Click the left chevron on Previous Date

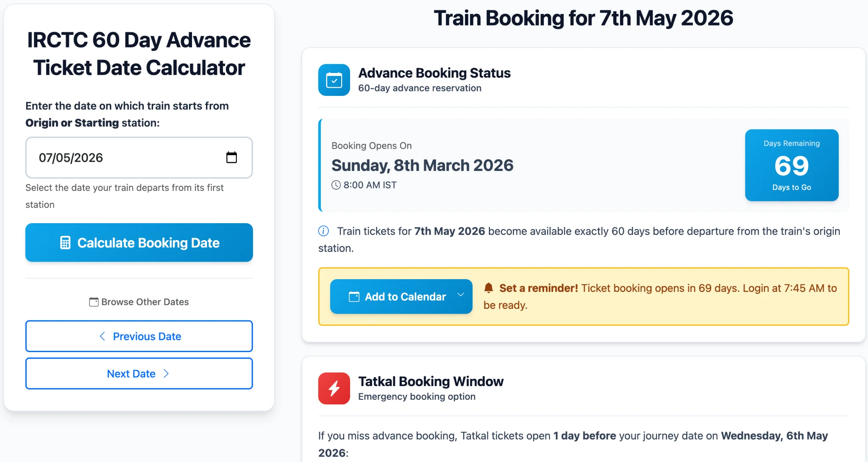[x=102, y=336]
